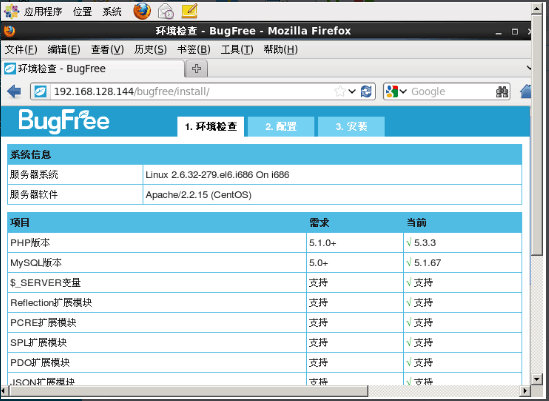Screen dimensions: 549x401
Task: Go back with the browser back arrow
Action: [x=14, y=91]
